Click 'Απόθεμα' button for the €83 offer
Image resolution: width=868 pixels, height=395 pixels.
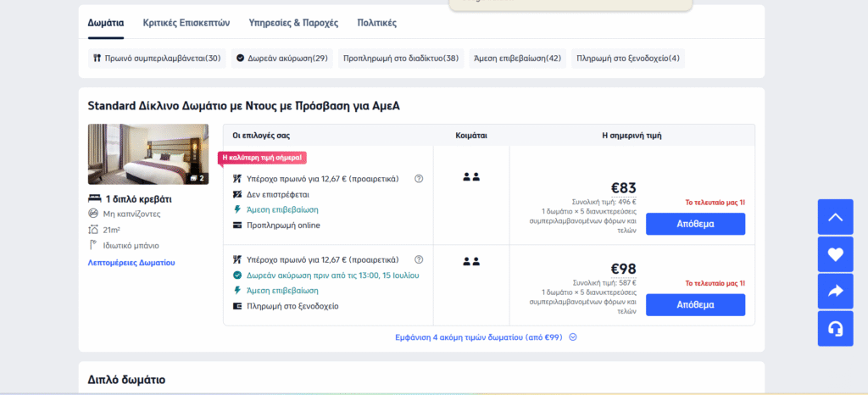pos(695,224)
